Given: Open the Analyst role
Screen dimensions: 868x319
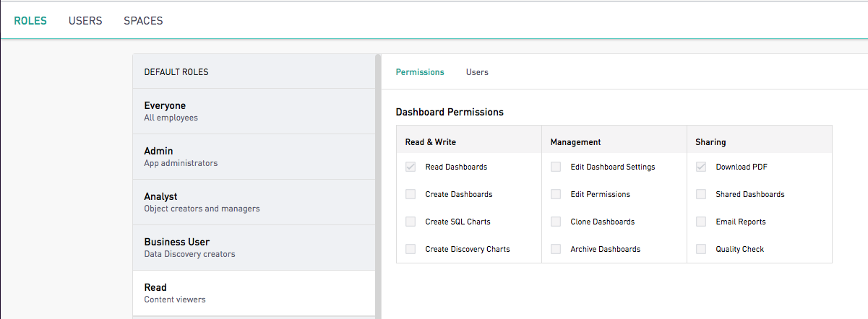Looking at the screenshot, I should 254,202.
